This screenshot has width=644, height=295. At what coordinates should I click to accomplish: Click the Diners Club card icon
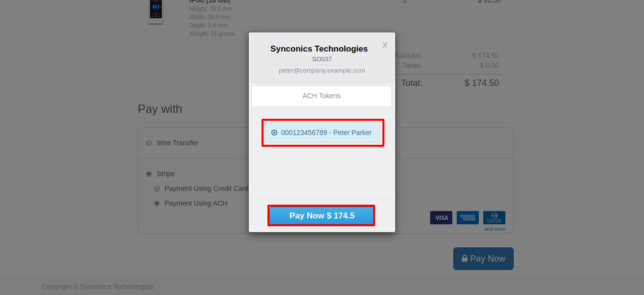click(494, 218)
